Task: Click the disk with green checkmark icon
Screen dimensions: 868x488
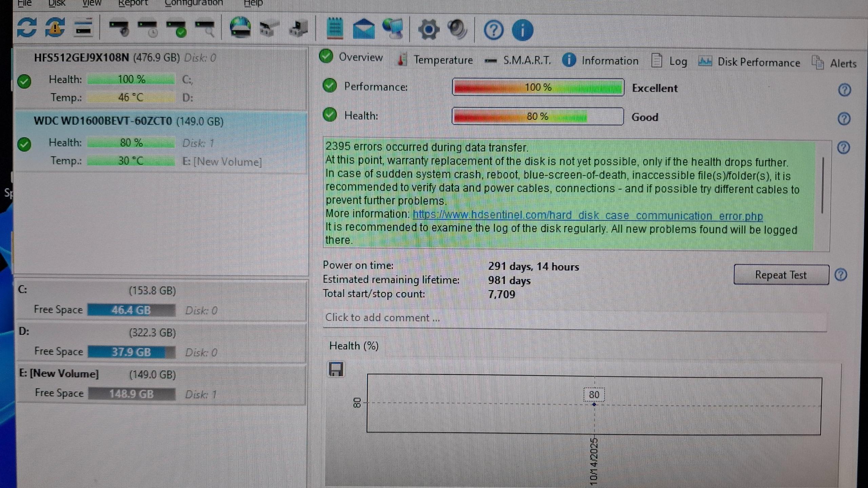Action: point(177,29)
